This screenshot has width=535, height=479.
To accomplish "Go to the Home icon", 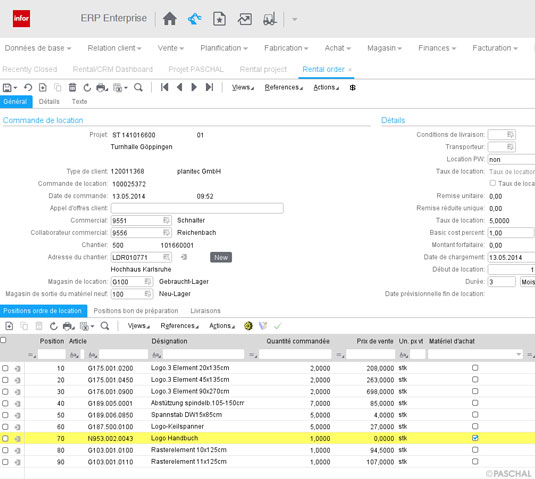I will 170,19.
